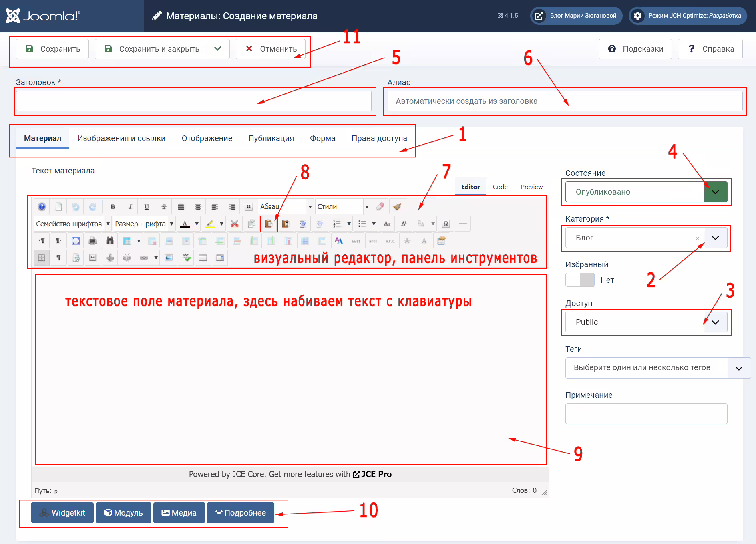
Task: Insert an anchor with the anchor icon
Action: click(x=110, y=258)
